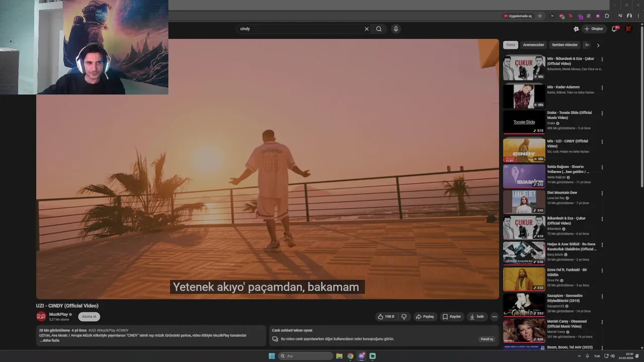Click the magnifier search button
644x362 pixels.
coord(379,29)
